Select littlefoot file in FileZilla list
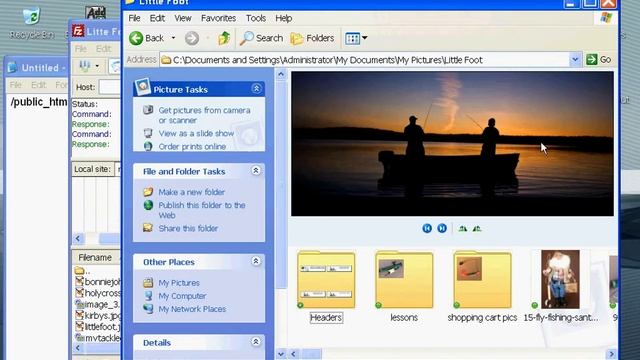The height and width of the screenshot is (360, 640). [x=98, y=327]
